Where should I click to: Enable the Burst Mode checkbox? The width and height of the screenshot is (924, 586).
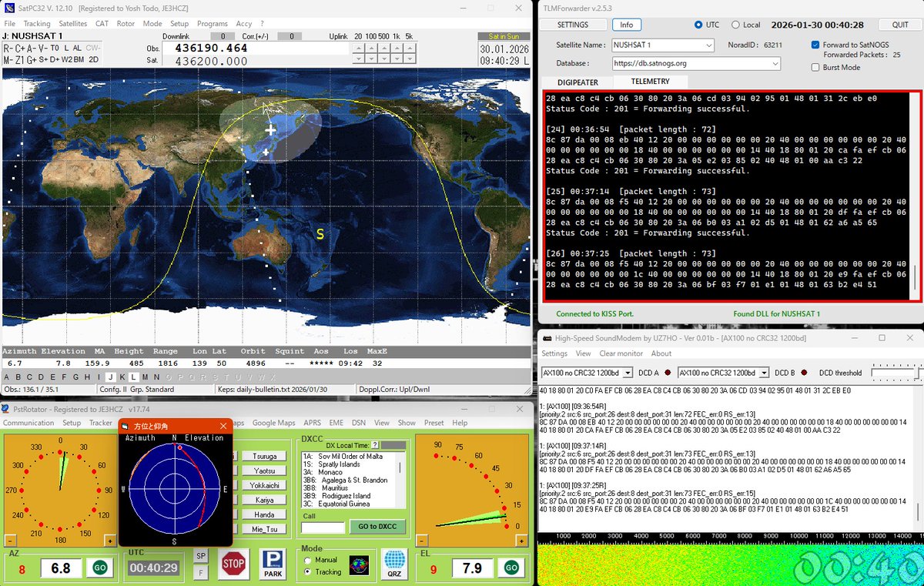815,67
